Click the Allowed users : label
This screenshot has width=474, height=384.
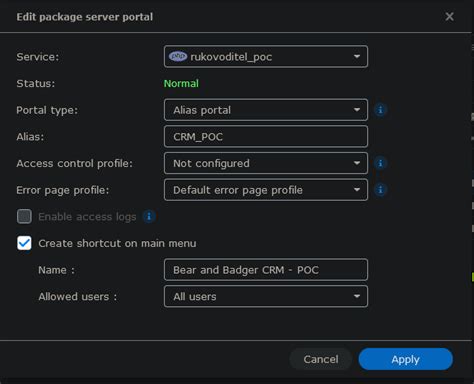click(78, 296)
